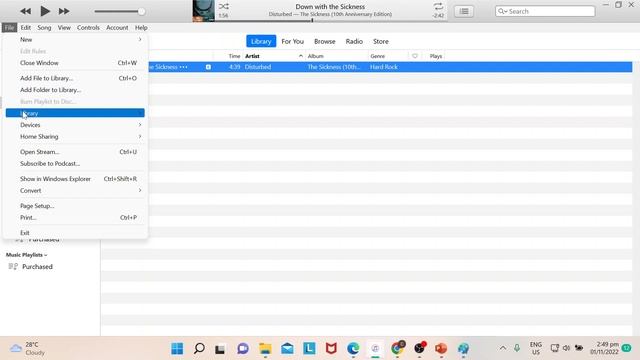The width and height of the screenshot is (640, 360).
Task: Click the Hard Rock genre cell
Action: [x=384, y=67]
